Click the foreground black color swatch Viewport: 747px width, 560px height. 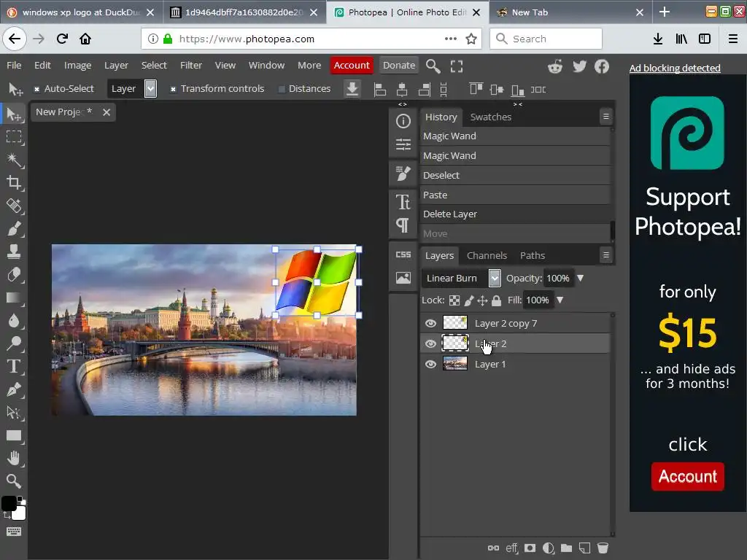(9, 503)
